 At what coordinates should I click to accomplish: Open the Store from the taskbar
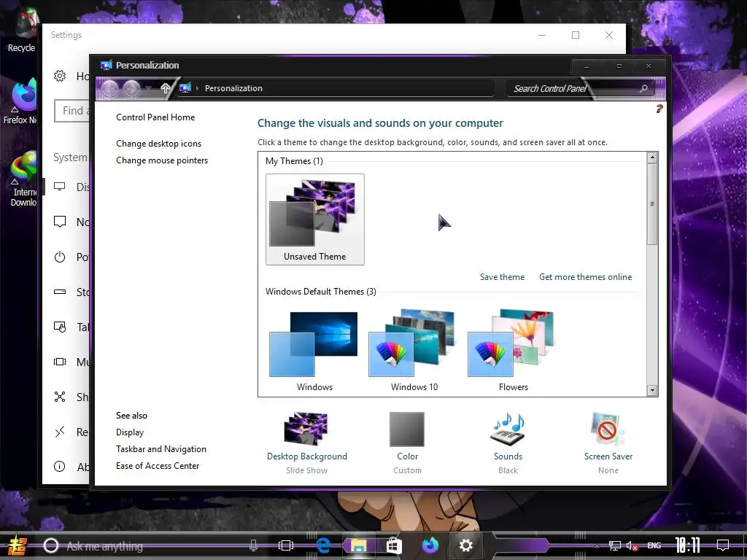394,545
